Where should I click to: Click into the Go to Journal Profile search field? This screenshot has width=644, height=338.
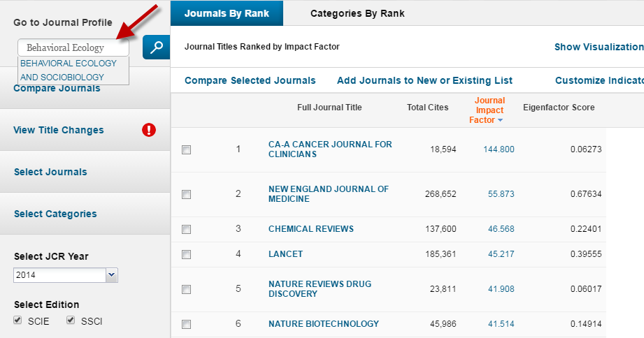(x=73, y=47)
